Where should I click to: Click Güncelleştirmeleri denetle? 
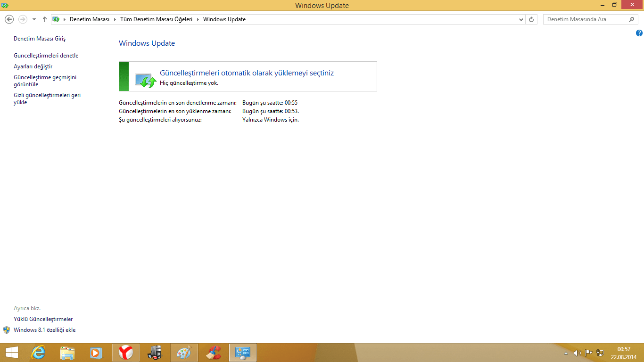(x=46, y=56)
